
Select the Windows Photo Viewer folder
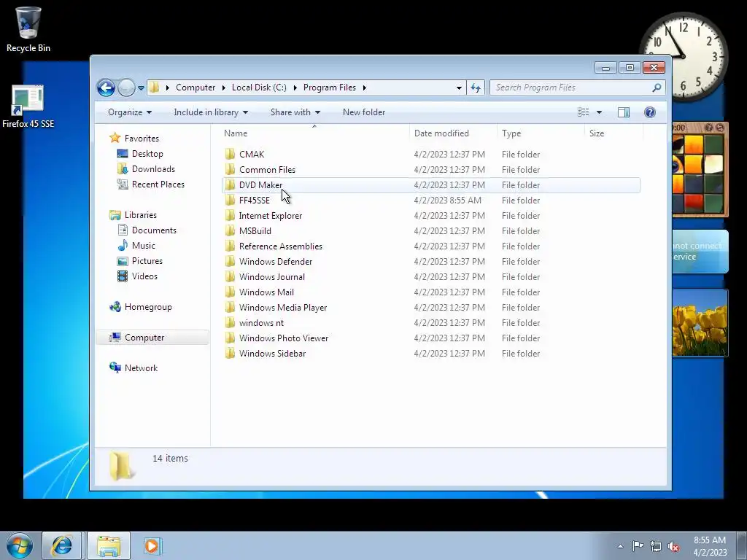[x=431, y=338]
